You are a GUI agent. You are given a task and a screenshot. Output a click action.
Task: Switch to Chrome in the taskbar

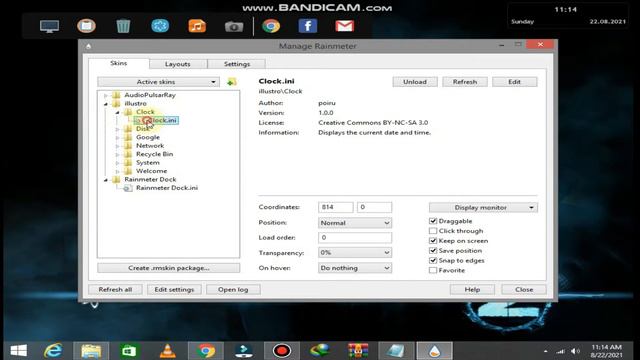point(206,351)
